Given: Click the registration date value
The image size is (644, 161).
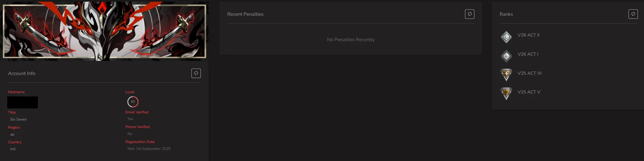Looking at the screenshot, I should (149, 149).
